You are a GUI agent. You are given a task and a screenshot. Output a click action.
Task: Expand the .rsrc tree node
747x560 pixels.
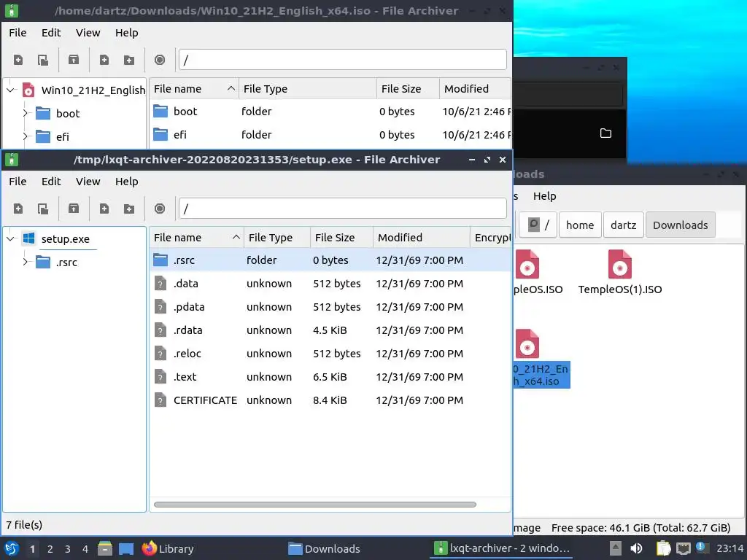[x=26, y=262]
